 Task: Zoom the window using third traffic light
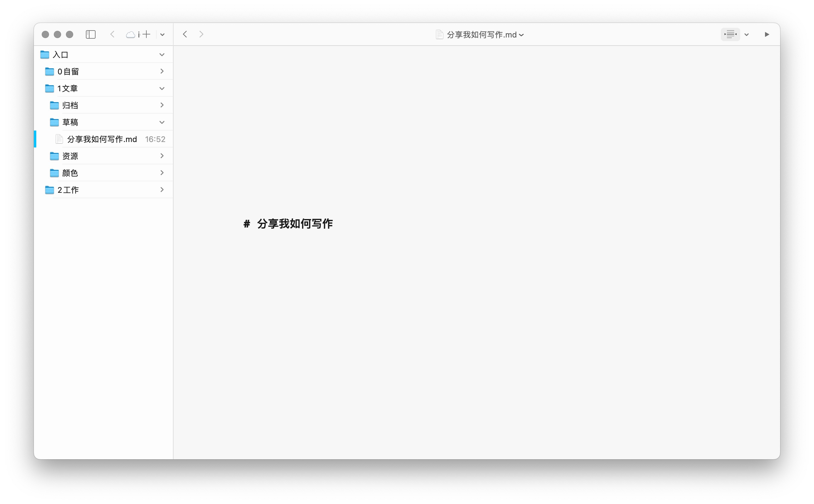pos(69,34)
